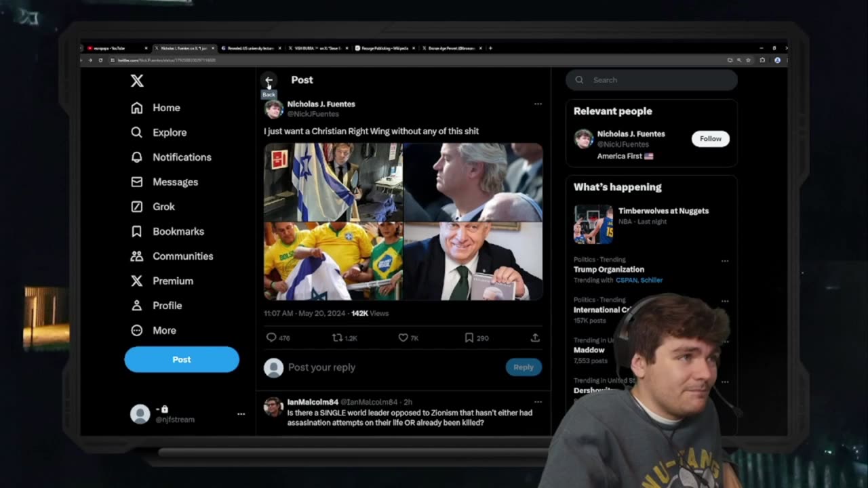Click the search magnifier icon
This screenshot has height=488, width=868.
[579, 80]
